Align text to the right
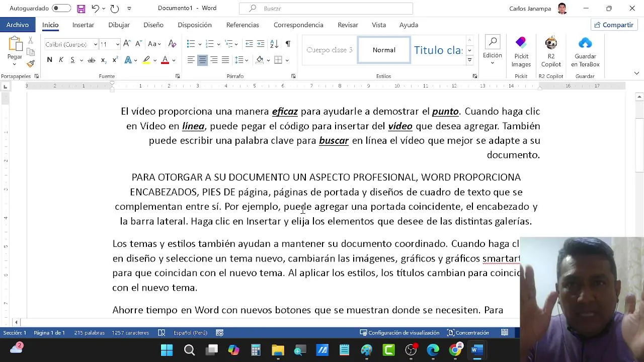The image size is (644, 362). tap(214, 60)
